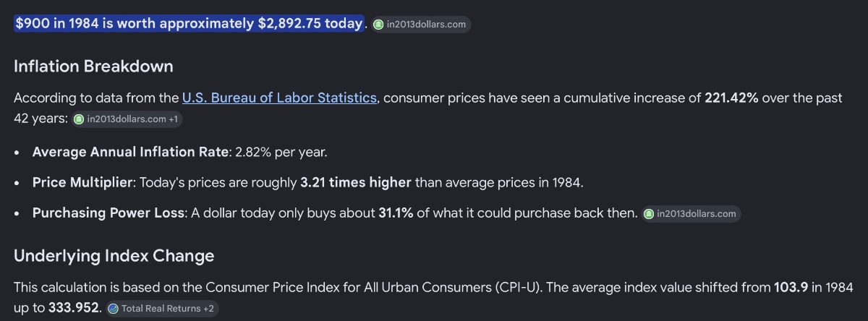Open the Total Real Returns +2 citation chip
The image size is (868, 321).
[161, 309]
